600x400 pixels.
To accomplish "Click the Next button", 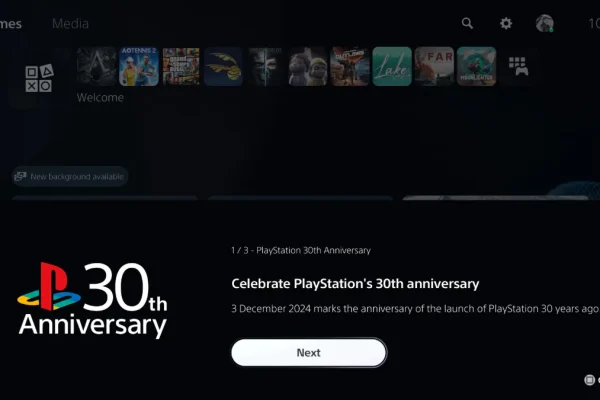I will pos(309,353).
